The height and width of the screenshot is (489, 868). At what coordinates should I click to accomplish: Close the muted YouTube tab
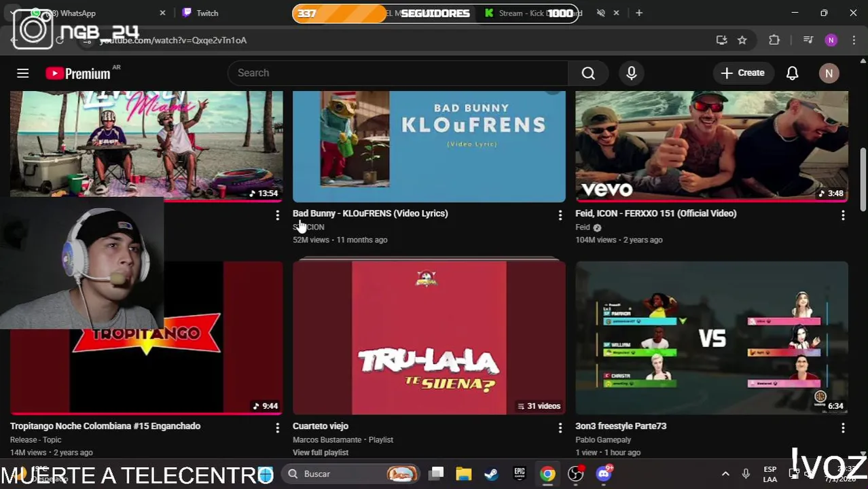pyautogui.click(x=617, y=13)
